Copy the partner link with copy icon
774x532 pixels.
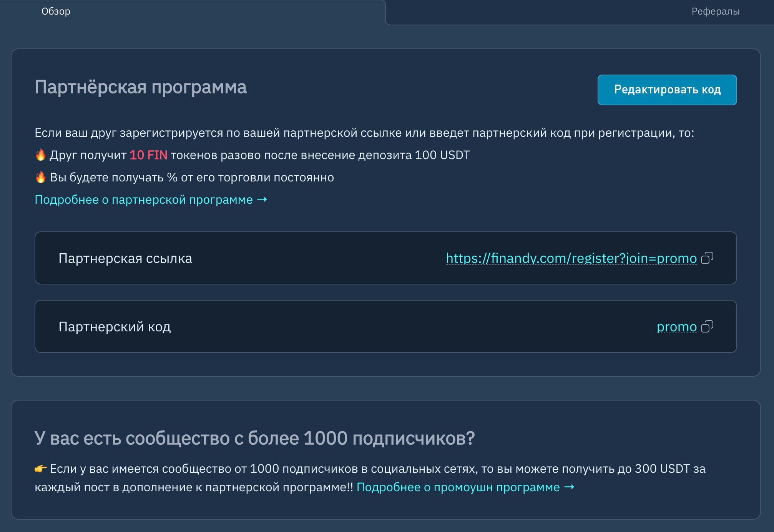click(707, 258)
